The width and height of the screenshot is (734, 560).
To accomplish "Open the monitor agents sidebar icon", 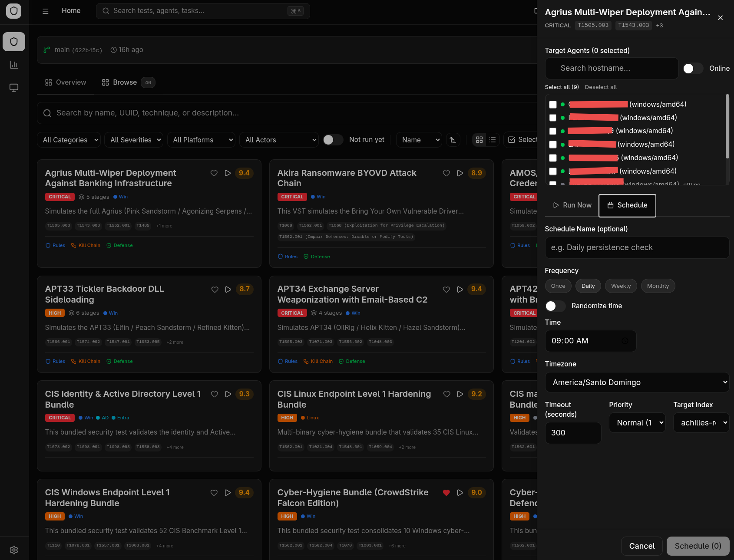I will [x=14, y=88].
